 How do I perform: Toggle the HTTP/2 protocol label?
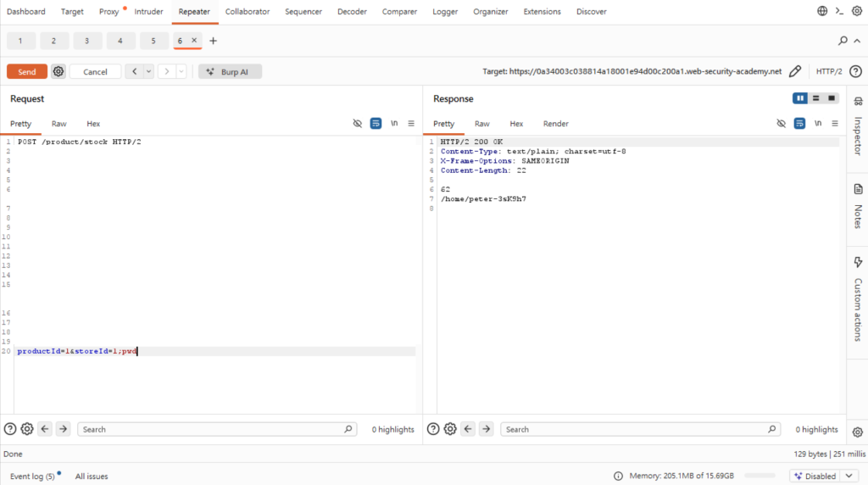tap(829, 71)
